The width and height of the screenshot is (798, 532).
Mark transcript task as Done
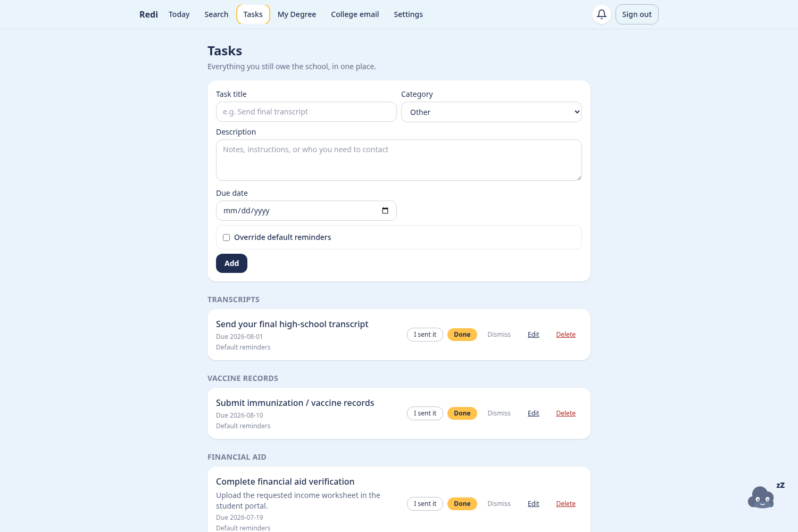click(462, 335)
